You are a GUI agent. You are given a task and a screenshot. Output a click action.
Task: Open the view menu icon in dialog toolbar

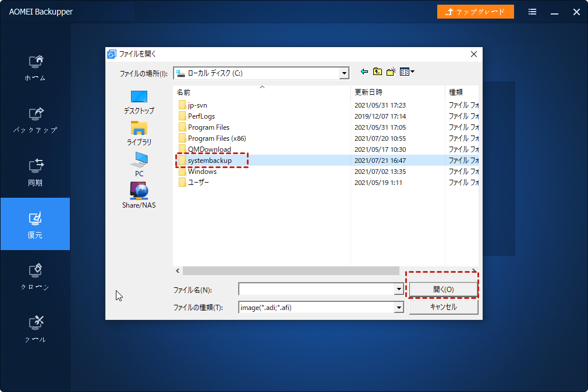pos(407,72)
